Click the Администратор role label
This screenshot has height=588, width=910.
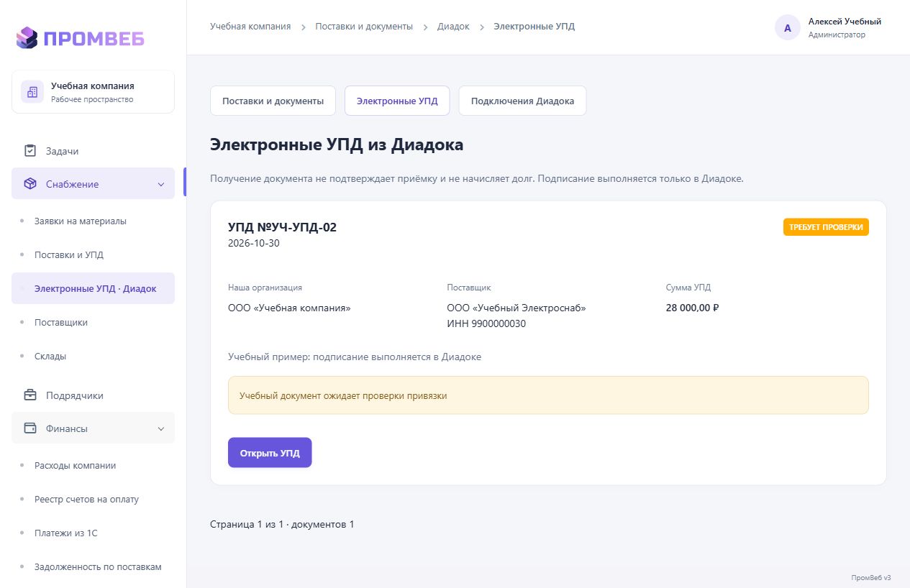(837, 35)
